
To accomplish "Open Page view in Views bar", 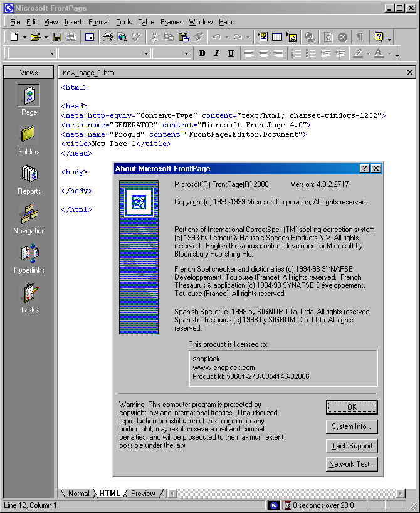I will (29, 100).
